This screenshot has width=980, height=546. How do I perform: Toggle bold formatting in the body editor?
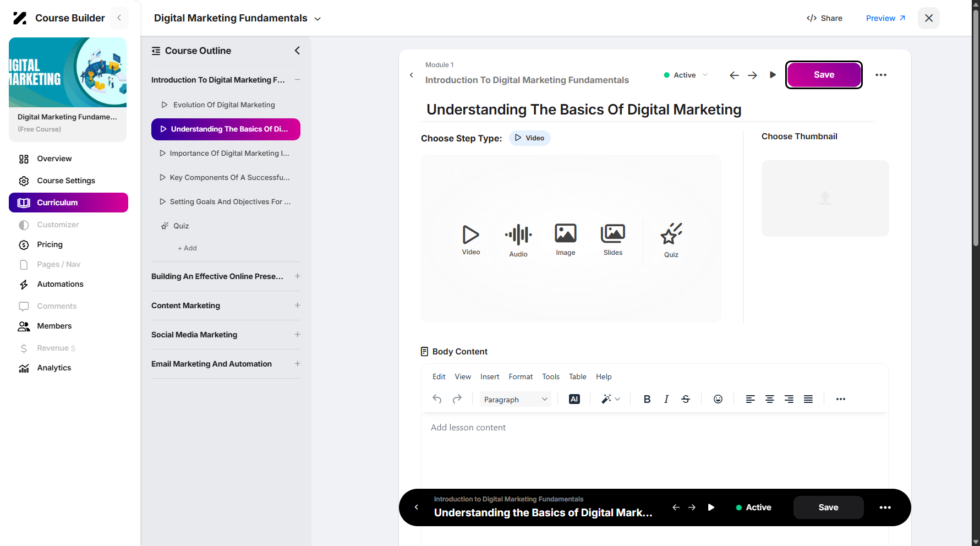647,399
